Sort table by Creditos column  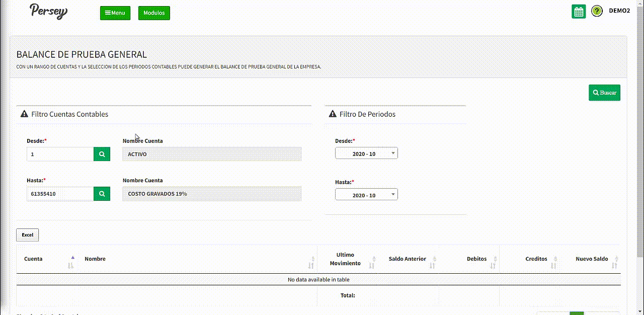coord(536,259)
